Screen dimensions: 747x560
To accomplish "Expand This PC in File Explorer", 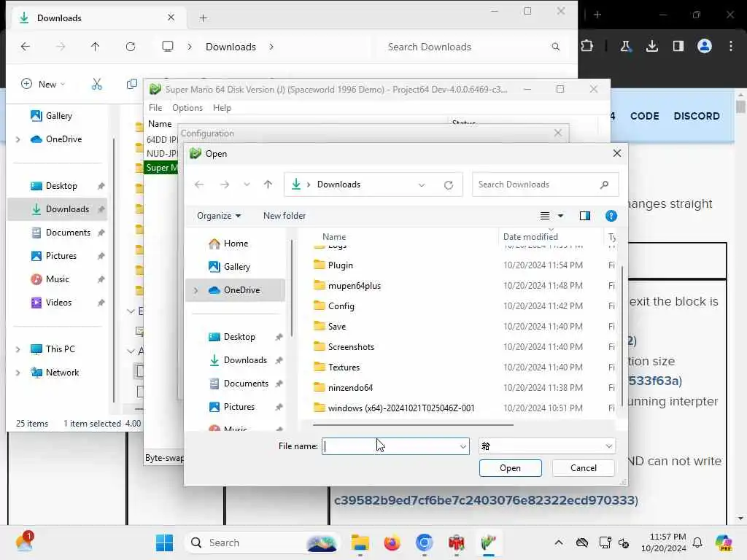I will (18, 349).
